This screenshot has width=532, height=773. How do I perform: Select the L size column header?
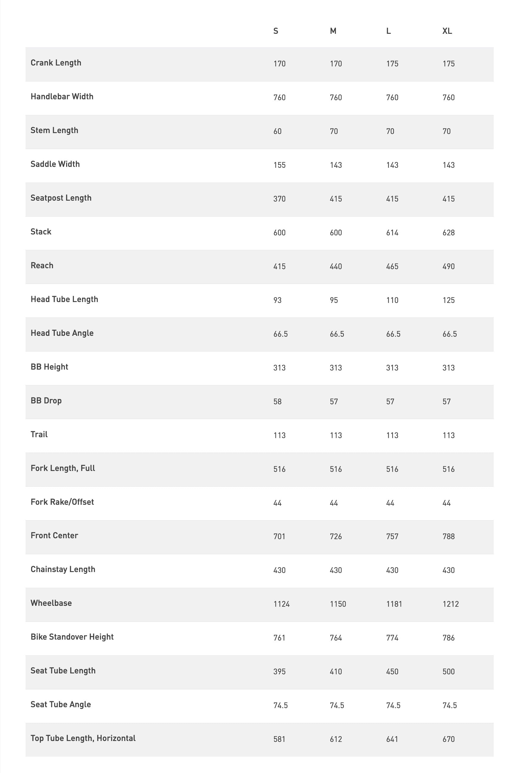[388, 31]
